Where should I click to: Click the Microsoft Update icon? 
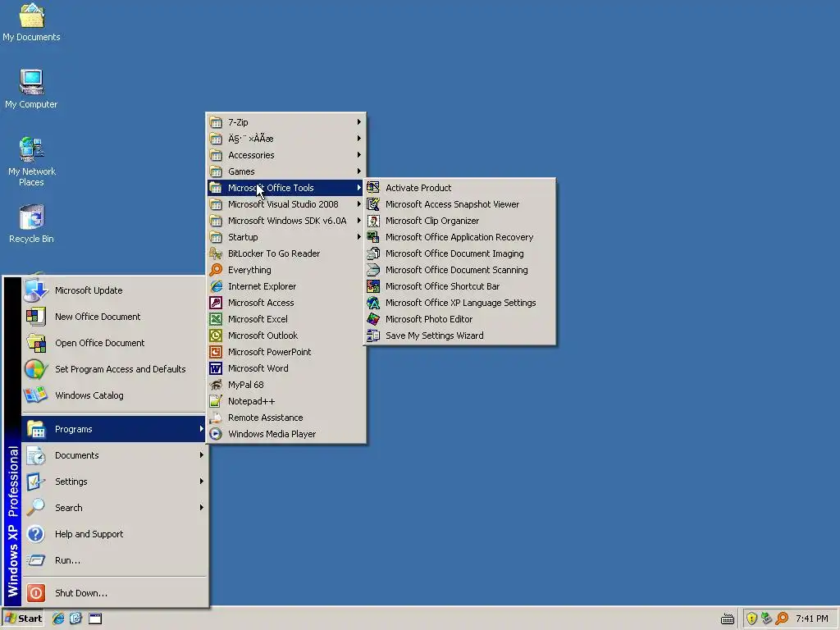[x=35, y=290]
